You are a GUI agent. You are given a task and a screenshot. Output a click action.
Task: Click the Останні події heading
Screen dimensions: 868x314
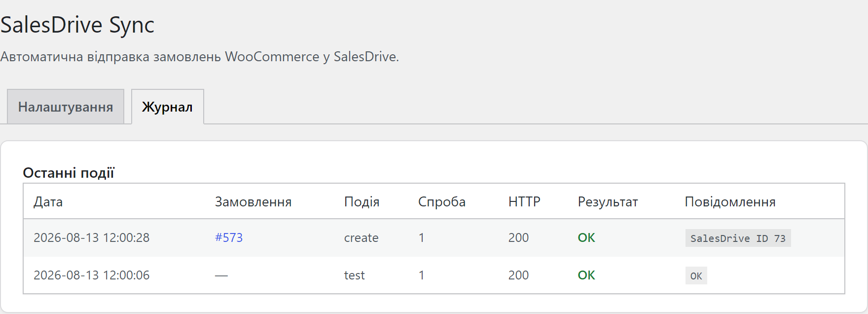tap(69, 173)
